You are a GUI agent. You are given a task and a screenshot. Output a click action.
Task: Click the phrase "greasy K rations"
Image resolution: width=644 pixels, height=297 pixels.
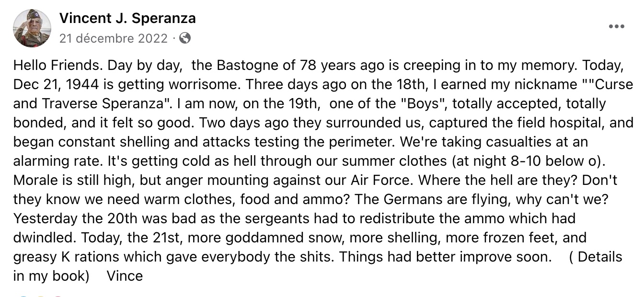(x=66, y=257)
